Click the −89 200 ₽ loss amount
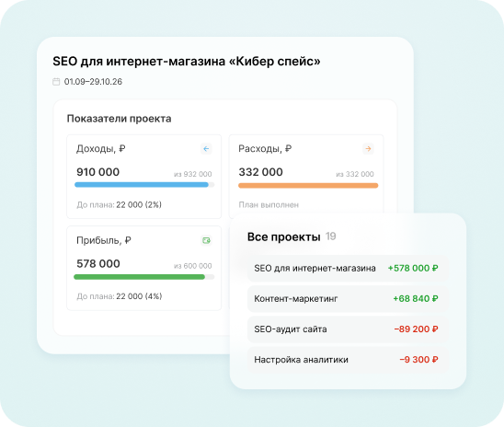Screen dimensions: 504x427 point(417,329)
